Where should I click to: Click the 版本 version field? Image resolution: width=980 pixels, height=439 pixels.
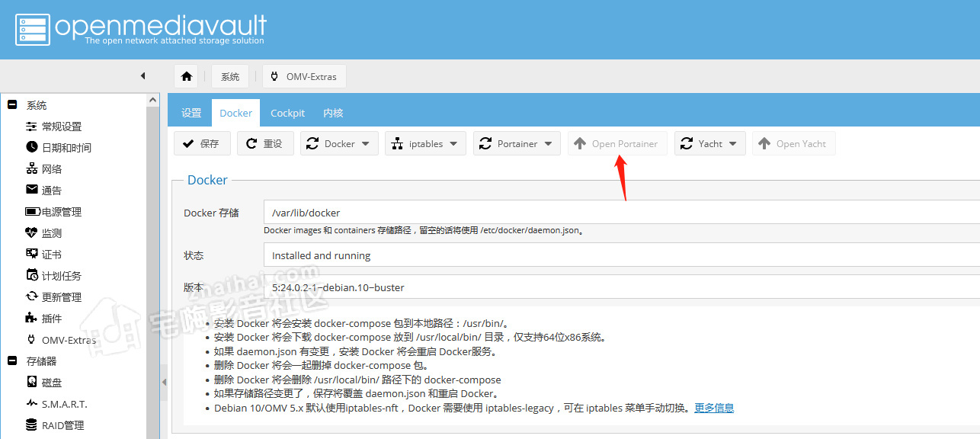[621, 287]
